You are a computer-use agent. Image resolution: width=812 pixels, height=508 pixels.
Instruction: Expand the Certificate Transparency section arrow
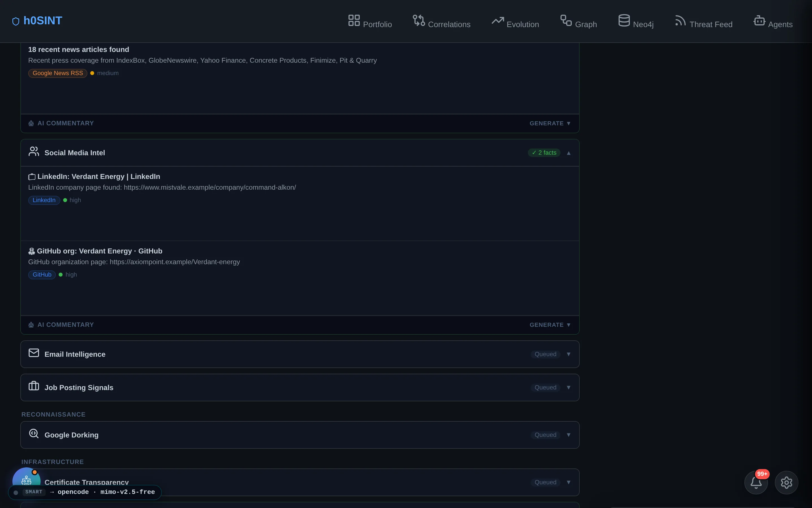pyautogui.click(x=568, y=482)
